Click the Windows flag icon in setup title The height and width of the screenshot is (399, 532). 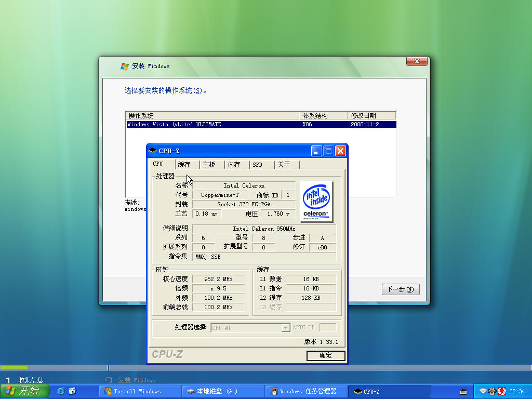(x=125, y=66)
